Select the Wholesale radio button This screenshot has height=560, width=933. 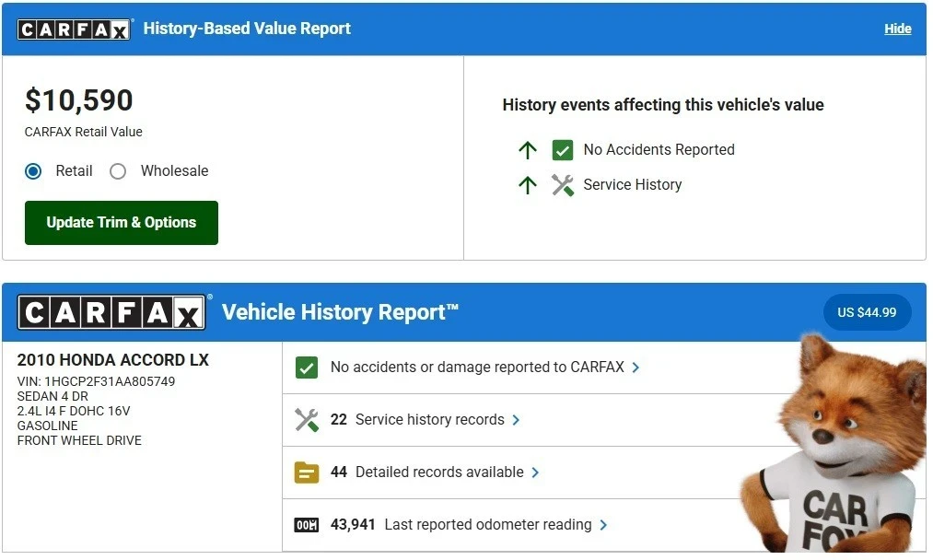(118, 172)
